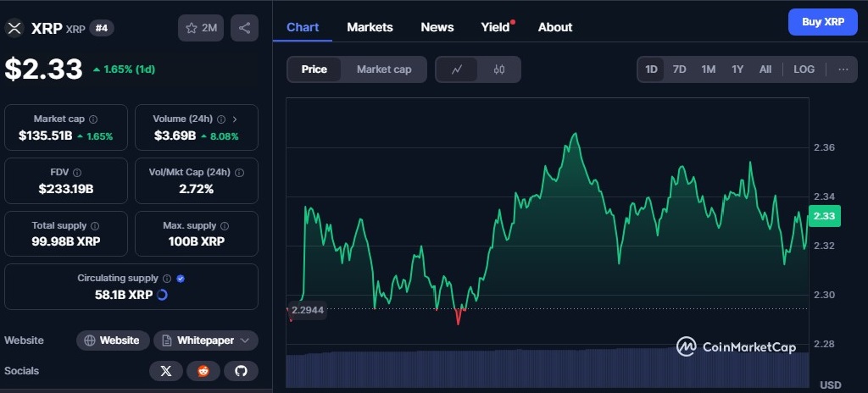Switch to the Chart tab
Viewport: 868px width, 393px height.
(303, 27)
